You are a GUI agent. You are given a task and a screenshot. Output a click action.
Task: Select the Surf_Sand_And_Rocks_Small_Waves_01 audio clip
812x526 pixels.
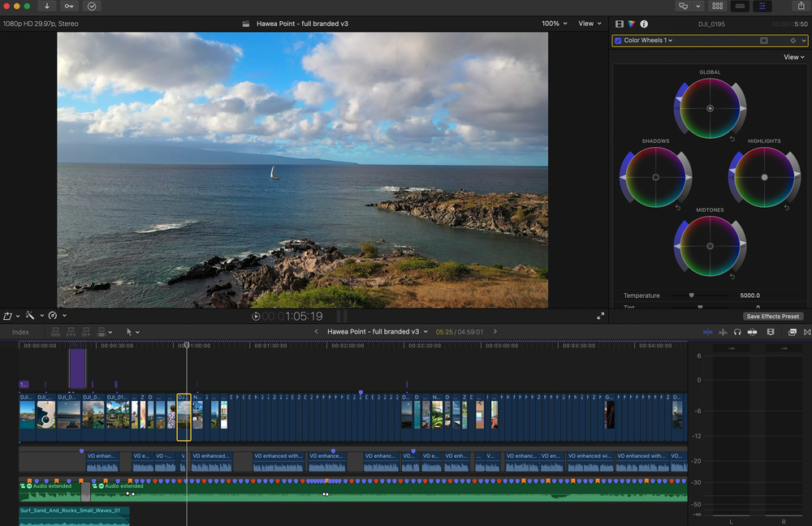click(73, 516)
